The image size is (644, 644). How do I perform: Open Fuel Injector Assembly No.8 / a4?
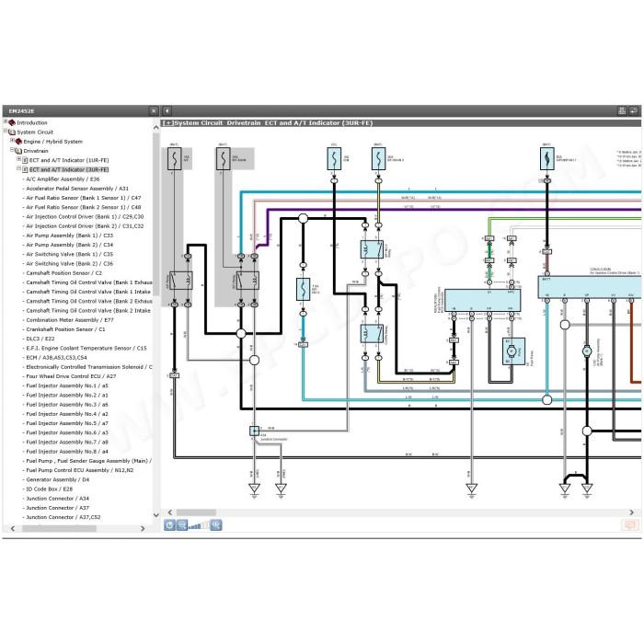tap(67, 452)
